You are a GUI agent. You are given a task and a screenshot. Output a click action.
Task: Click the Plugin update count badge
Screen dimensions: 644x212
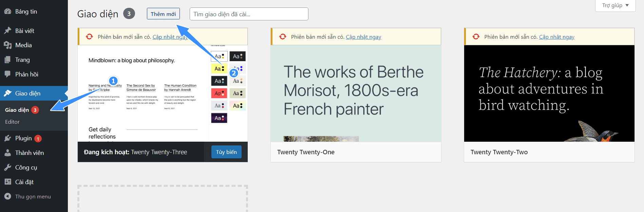click(x=38, y=139)
